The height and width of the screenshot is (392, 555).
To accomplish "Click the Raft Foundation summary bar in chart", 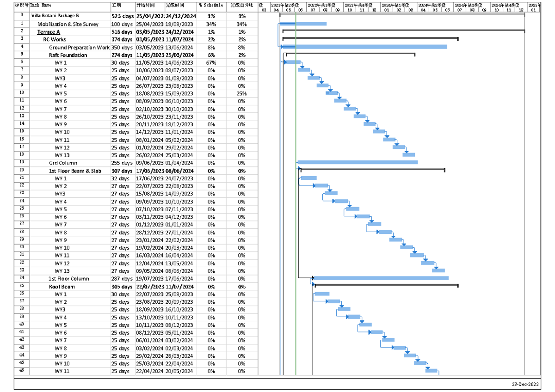I will click(x=350, y=54).
